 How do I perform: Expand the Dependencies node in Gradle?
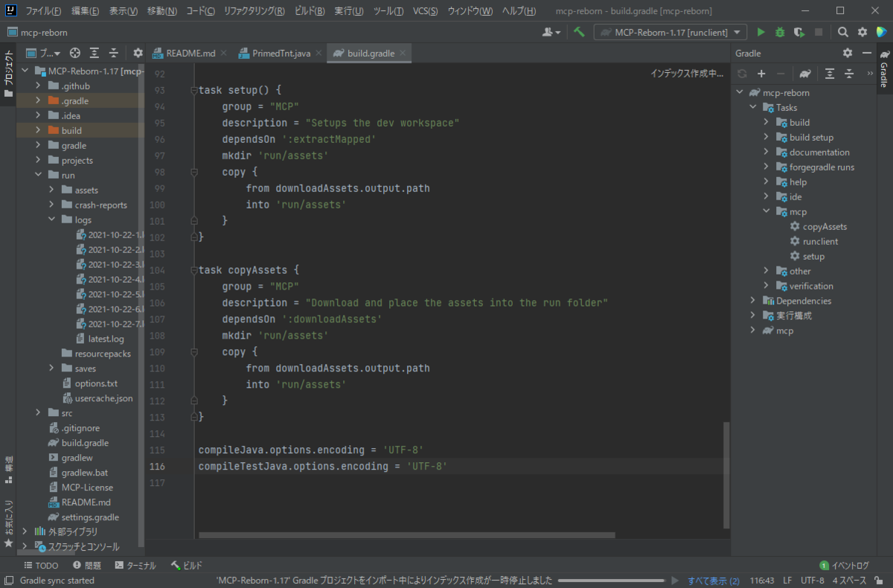coord(753,301)
